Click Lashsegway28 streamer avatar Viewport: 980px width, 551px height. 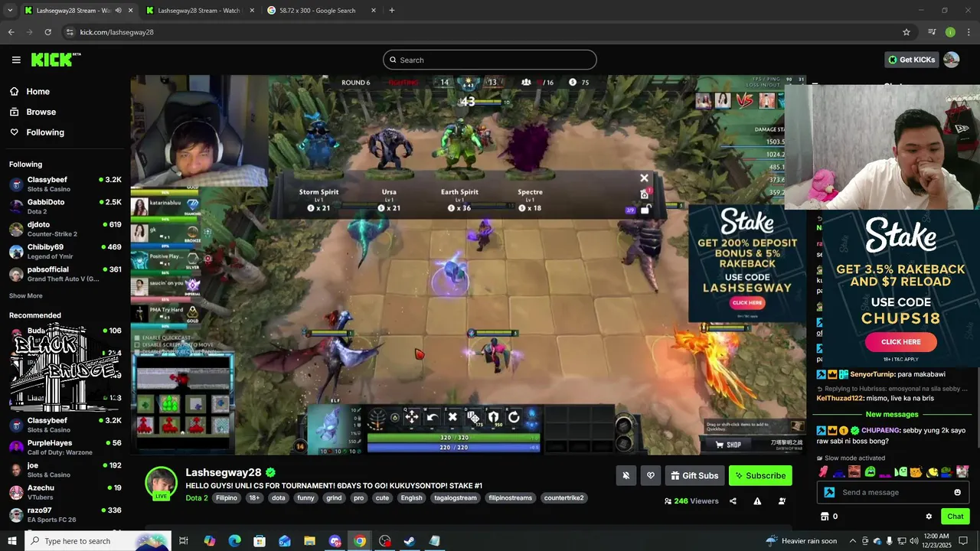click(x=162, y=483)
